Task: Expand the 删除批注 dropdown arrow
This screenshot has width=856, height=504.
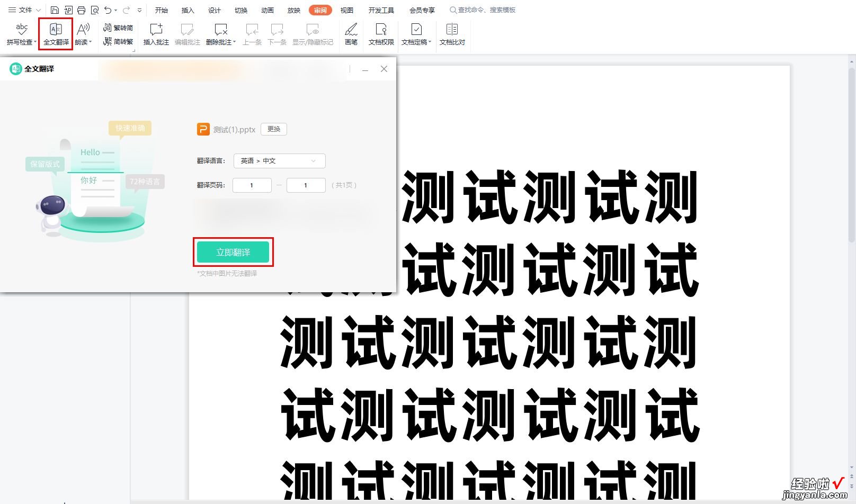Action: coord(235,42)
